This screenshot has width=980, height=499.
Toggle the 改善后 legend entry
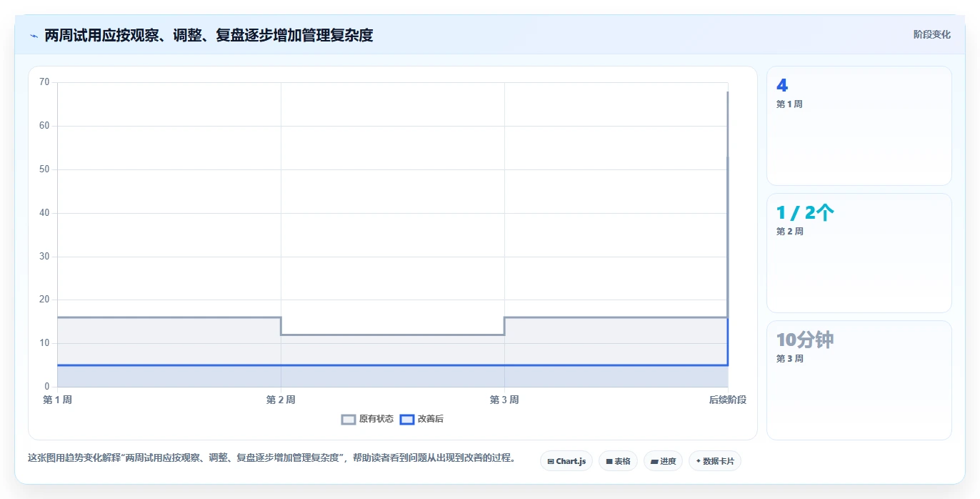(422, 419)
